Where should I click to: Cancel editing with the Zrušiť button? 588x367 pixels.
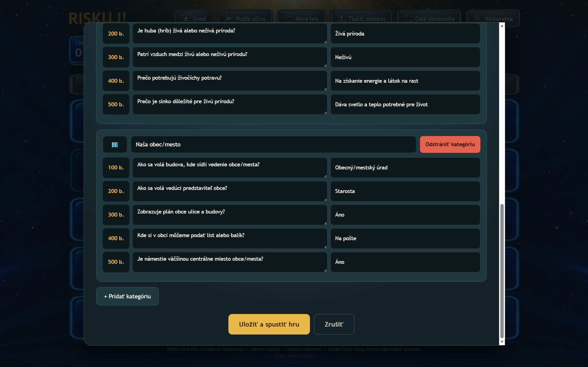click(334, 324)
